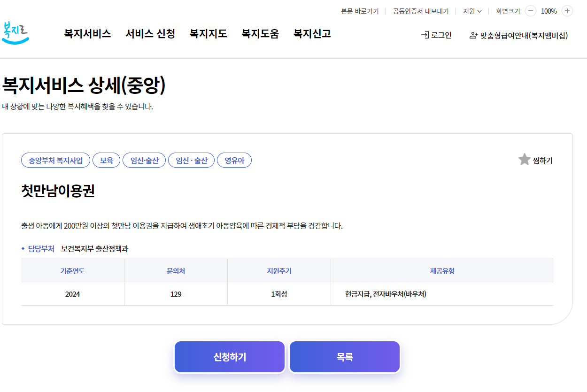Select the 영유아 category tag

(234, 160)
